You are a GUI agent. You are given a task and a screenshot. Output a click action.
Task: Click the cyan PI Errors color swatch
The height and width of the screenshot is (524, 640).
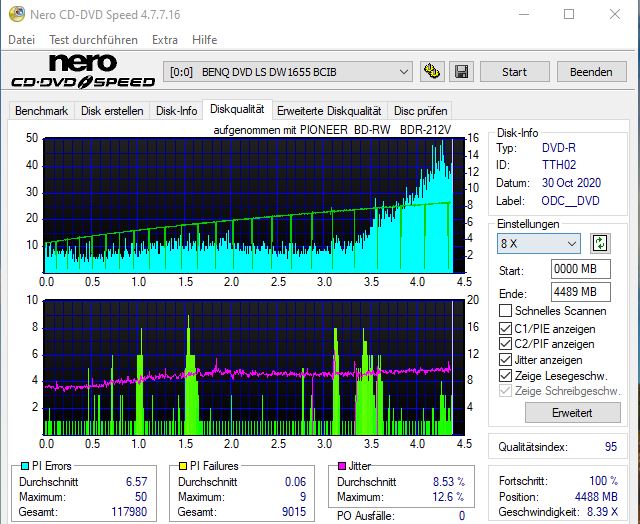(26, 466)
